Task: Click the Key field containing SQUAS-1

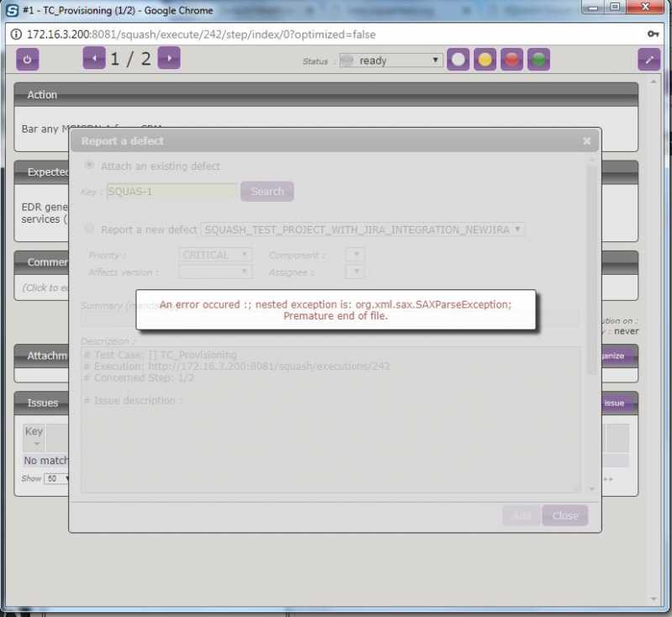Action: pyautogui.click(x=171, y=191)
